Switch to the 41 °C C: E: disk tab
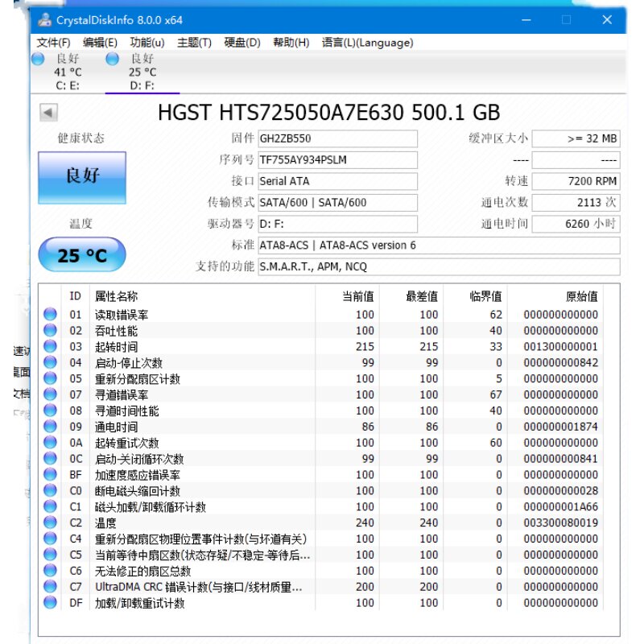 68,72
